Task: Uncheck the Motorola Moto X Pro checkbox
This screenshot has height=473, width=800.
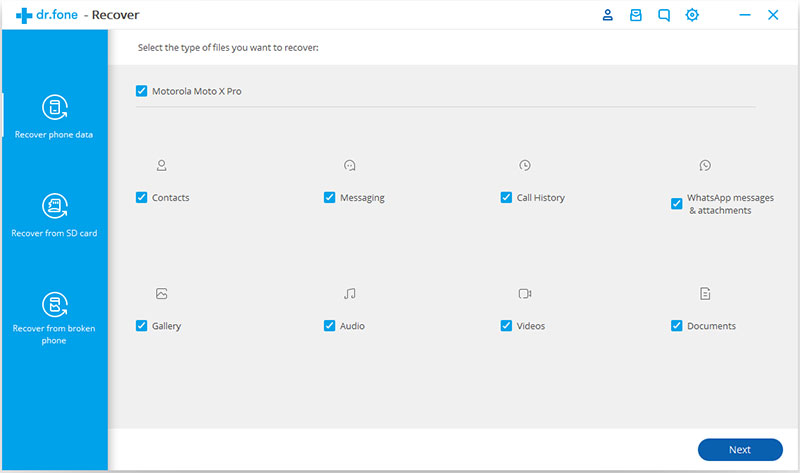Action: pos(141,91)
